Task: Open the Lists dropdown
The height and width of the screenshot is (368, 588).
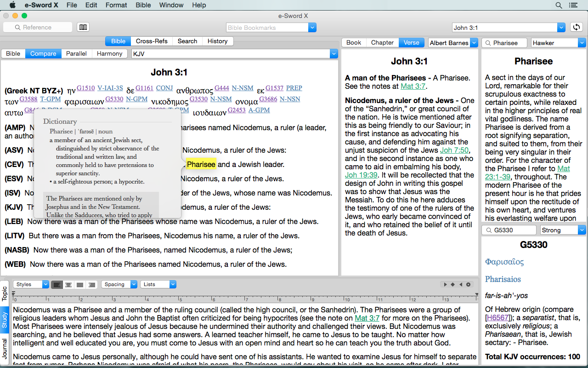Action: tap(158, 284)
